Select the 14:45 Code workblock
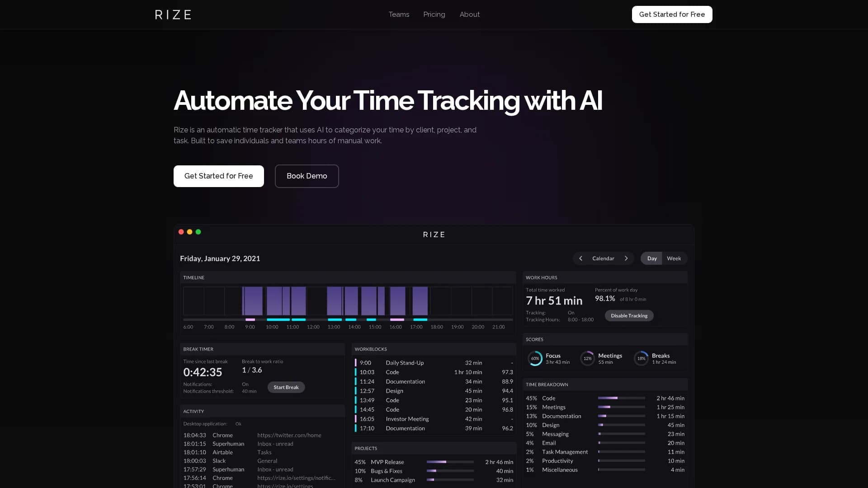 pyautogui.click(x=434, y=410)
